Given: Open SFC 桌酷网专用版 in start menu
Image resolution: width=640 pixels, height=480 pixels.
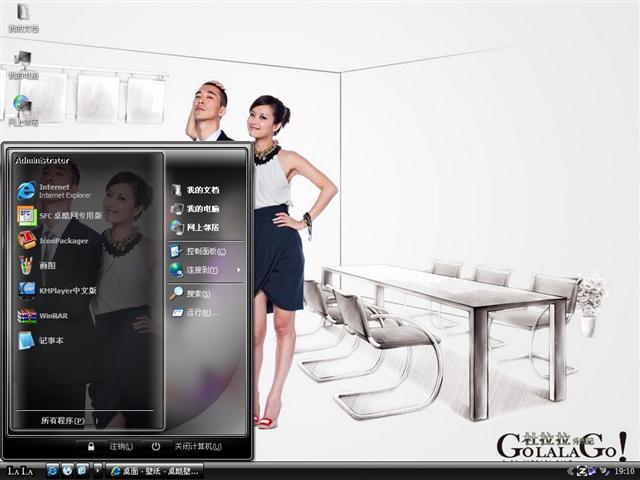Looking at the screenshot, I should [60, 216].
